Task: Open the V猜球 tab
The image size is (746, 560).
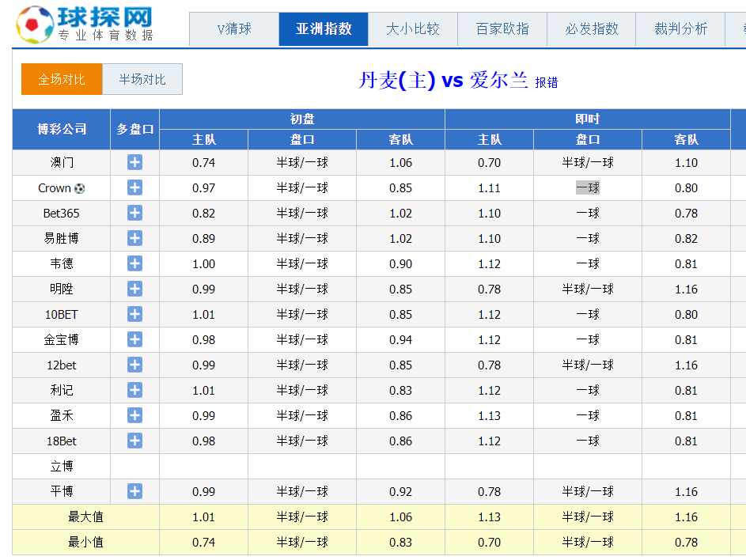Action: click(x=234, y=29)
